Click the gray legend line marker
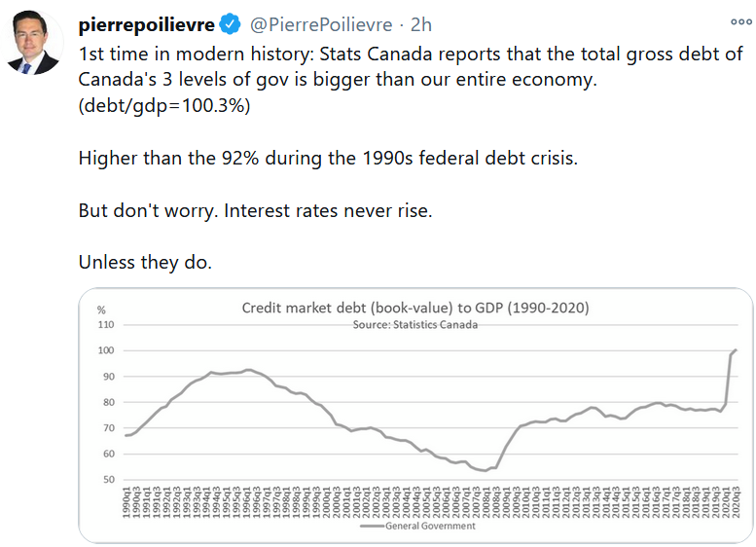The image size is (756, 547). [x=371, y=526]
